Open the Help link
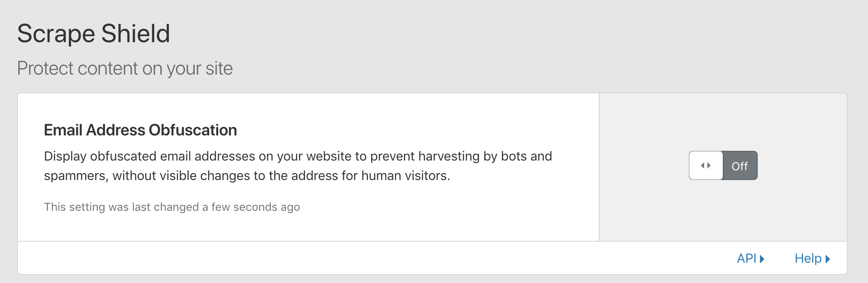The width and height of the screenshot is (868, 283). click(808, 258)
